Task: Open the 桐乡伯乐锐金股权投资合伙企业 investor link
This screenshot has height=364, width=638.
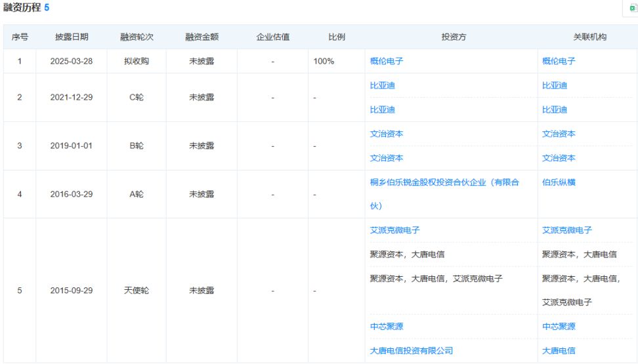Action: pyautogui.click(x=444, y=182)
